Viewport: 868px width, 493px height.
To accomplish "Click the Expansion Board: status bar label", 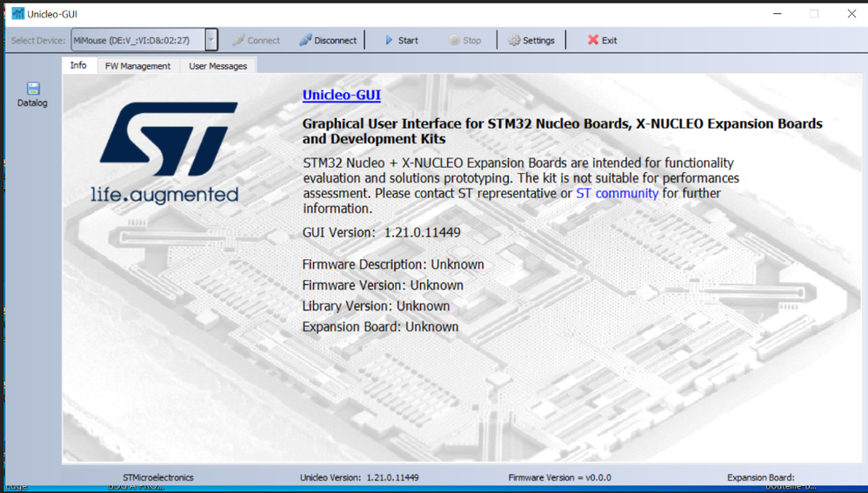I will click(761, 477).
